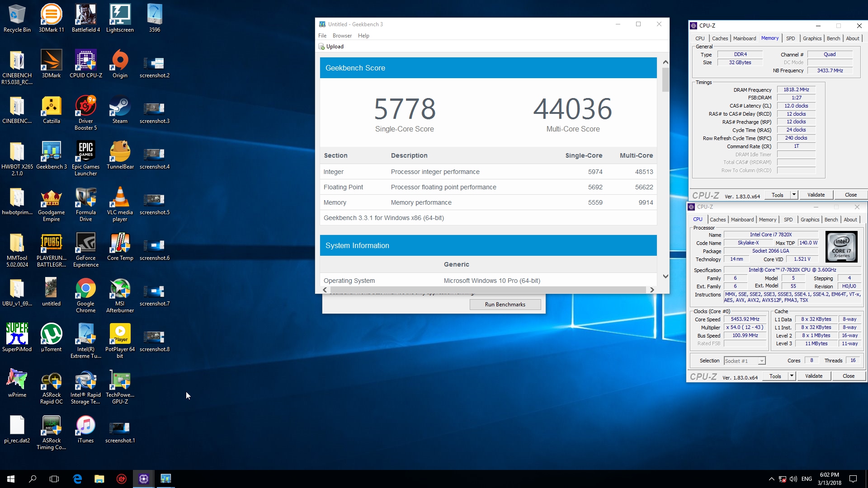This screenshot has height=488, width=868.
Task: Open the File menu in Geekbench
Action: [322, 36]
